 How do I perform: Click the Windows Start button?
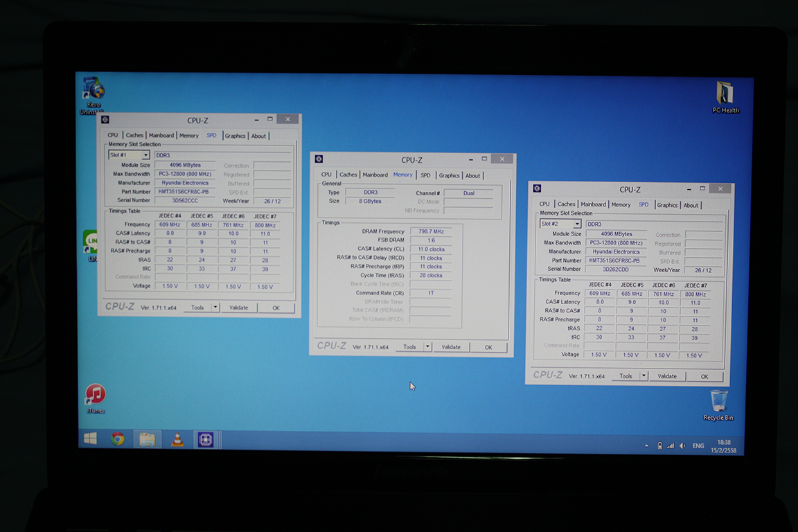coord(91,439)
